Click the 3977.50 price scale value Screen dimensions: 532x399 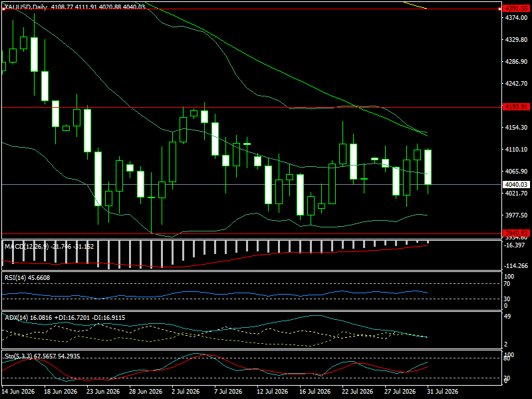(x=517, y=215)
